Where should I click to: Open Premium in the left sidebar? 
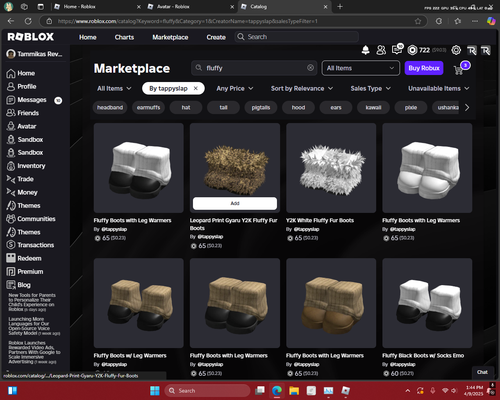coord(25,272)
